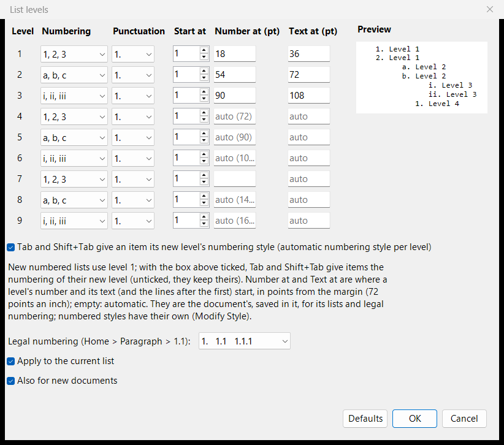504x445 pixels.
Task: Click the list levels Preview box
Action: pyautogui.click(x=422, y=77)
